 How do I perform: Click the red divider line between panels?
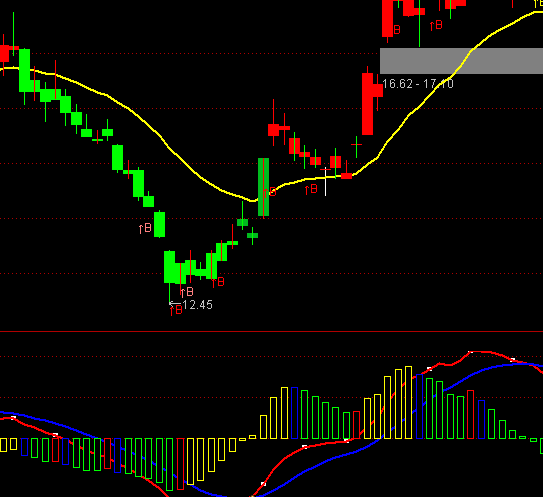[x=272, y=332]
